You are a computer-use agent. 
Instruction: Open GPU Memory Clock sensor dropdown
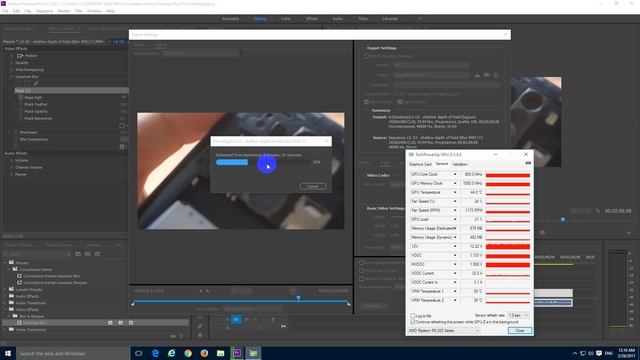tap(455, 184)
